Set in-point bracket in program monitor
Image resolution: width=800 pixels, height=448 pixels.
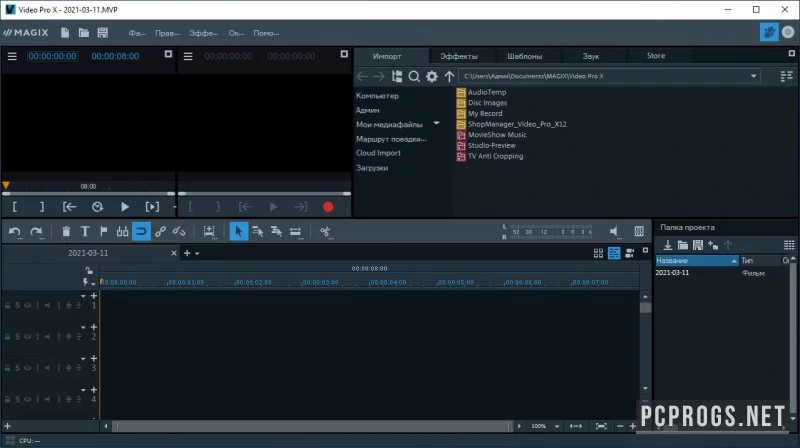click(15, 207)
